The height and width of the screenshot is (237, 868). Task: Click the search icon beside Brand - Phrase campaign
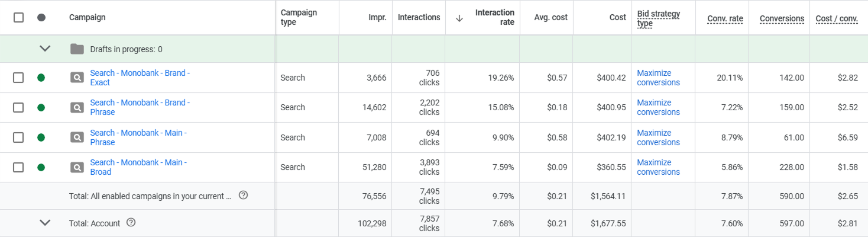[x=77, y=107]
